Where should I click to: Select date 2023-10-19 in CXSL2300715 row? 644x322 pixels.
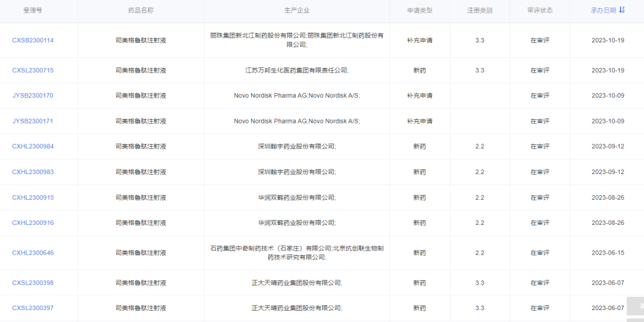pyautogui.click(x=608, y=70)
